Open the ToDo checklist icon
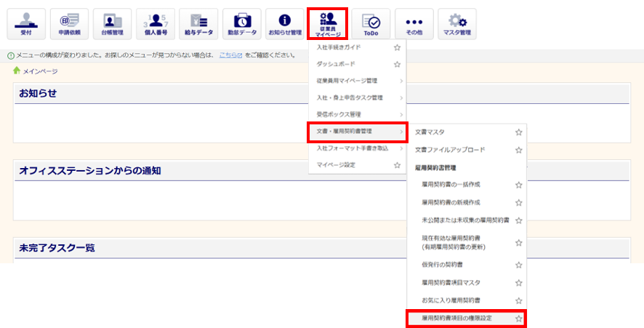This screenshot has height=328, width=644. click(371, 24)
